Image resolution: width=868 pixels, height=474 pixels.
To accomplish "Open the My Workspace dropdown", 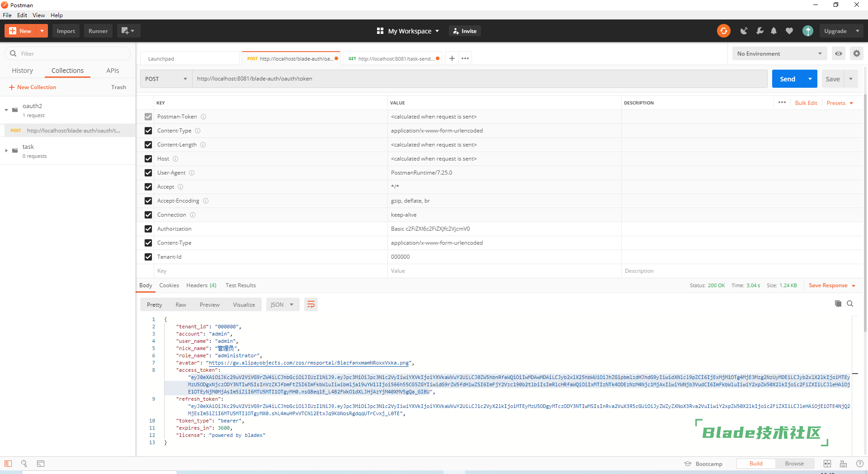I will (408, 31).
